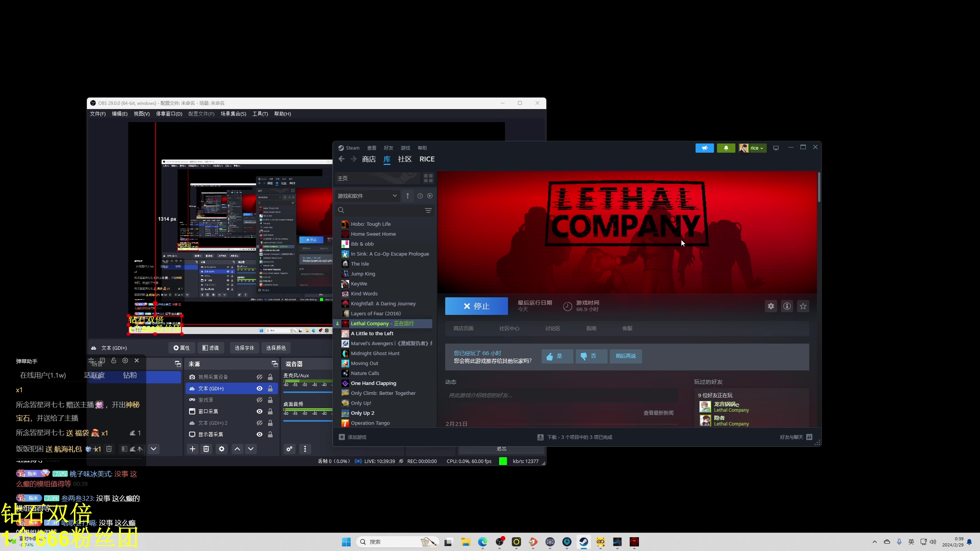Open Steam friends and chat icon
This screenshot has height=551, width=980.
809,437
